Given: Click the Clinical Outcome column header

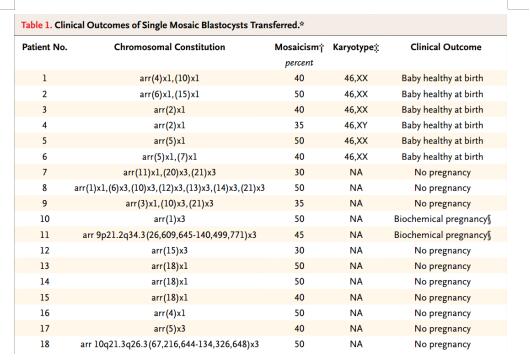Looking at the screenshot, I should click(446, 47).
